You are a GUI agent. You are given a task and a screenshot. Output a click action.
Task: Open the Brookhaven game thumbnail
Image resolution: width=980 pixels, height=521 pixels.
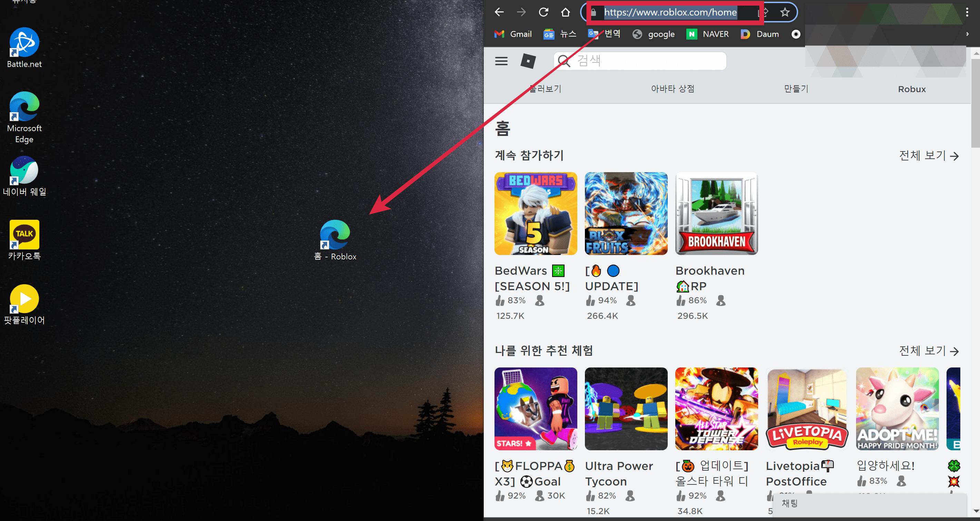[717, 213]
